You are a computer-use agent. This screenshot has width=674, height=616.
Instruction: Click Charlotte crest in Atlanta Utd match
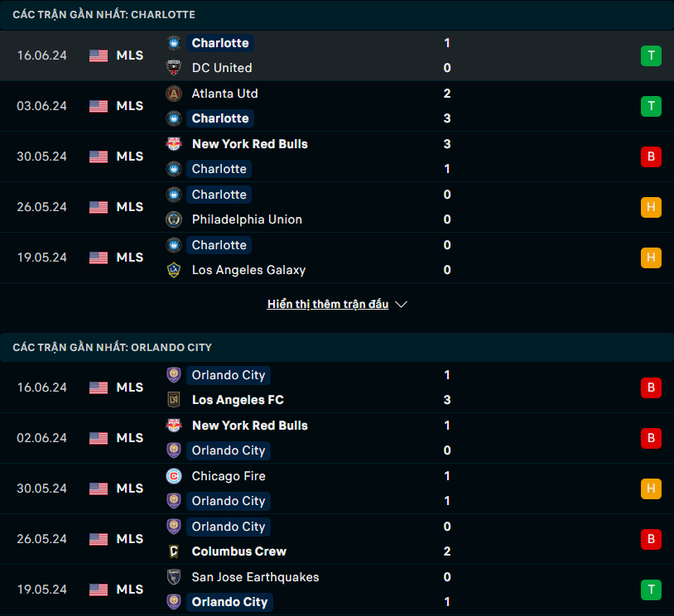174,118
